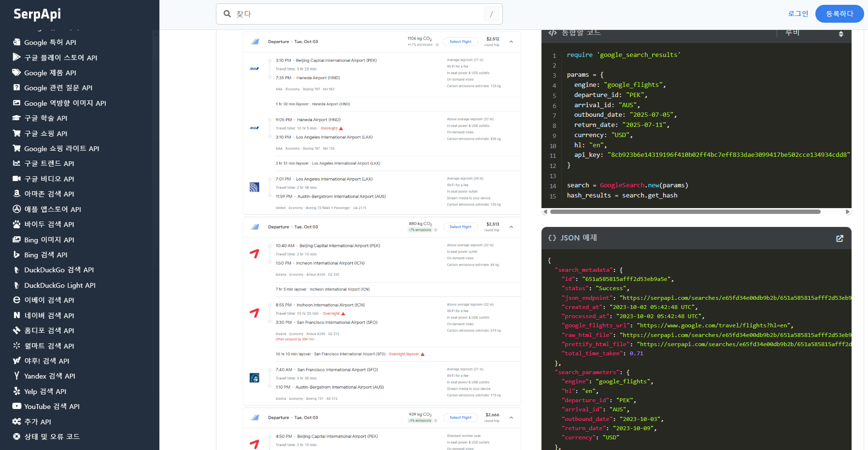The height and width of the screenshot is (450, 868).
Task: Select flight priced at $2,666
Action: 460,418
